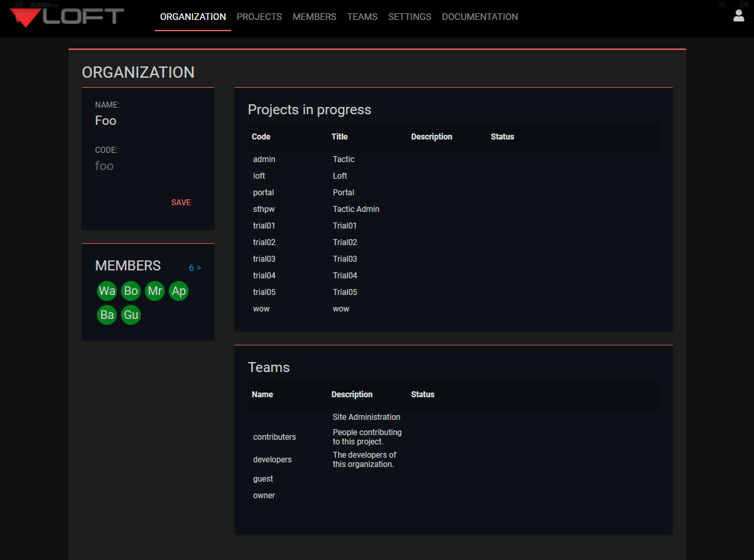The image size is (754, 560).
Task: Select the Tactic Admin project title
Action: pos(356,209)
